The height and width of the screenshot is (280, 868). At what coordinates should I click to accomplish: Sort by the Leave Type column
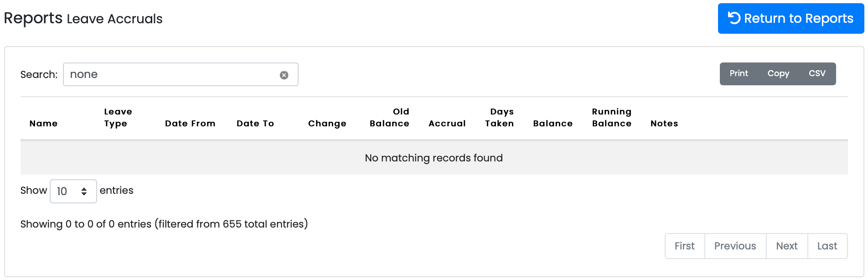pyautogui.click(x=118, y=118)
